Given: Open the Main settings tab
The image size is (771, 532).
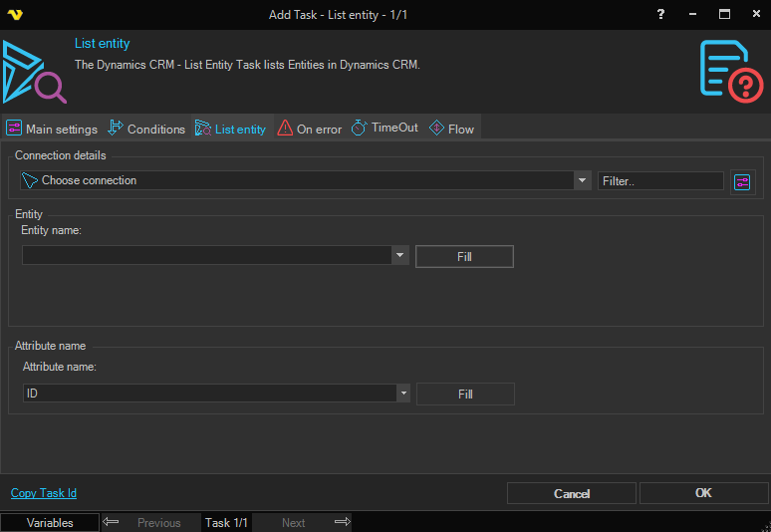Looking at the screenshot, I should point(52,129).
